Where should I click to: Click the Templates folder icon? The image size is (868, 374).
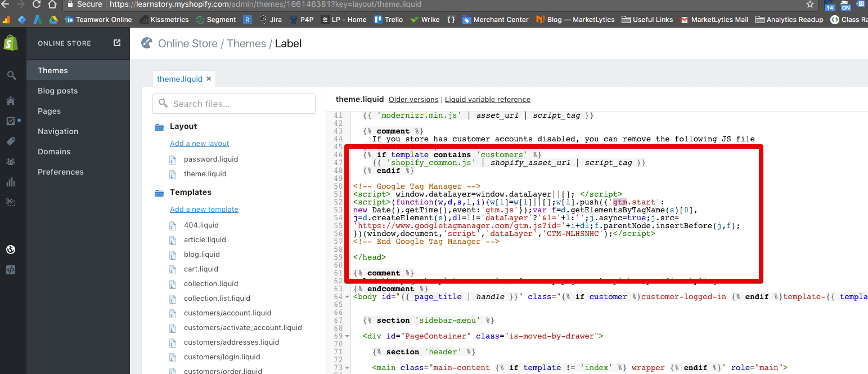159,192
